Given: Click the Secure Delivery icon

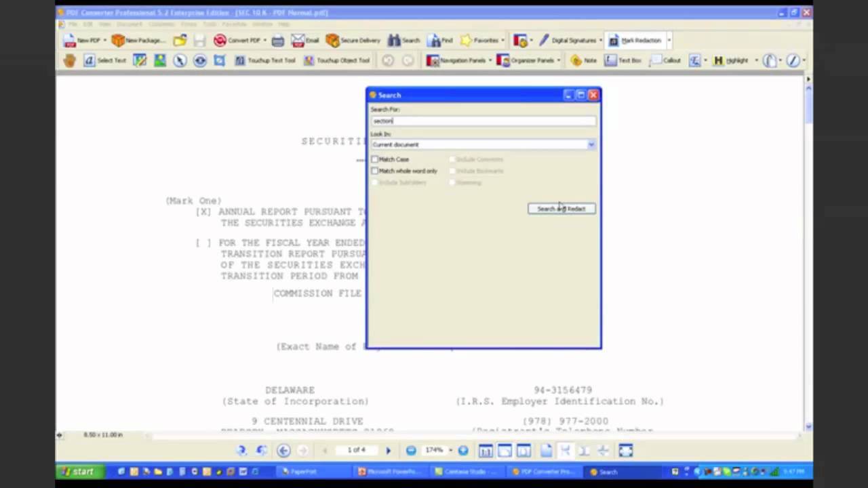Looking at the screenshot, I should coord(332,41).
